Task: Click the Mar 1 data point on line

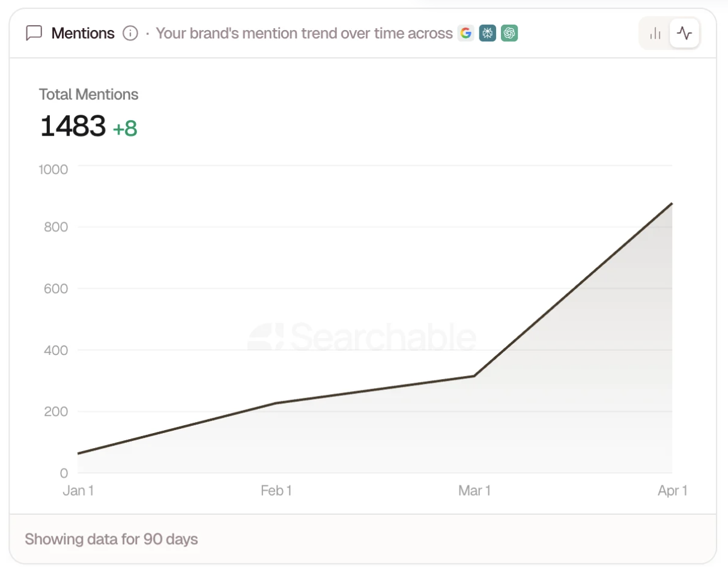Action: (475, 376)
